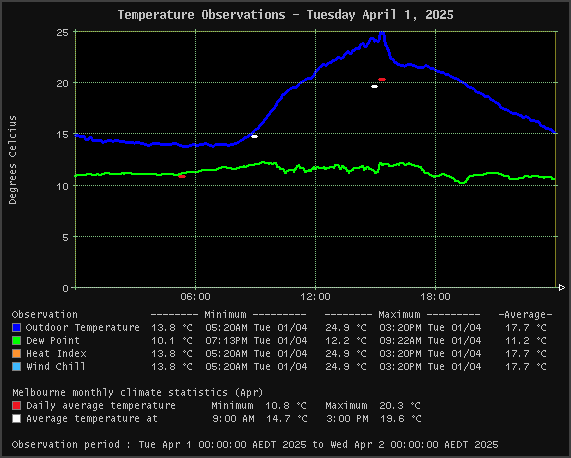571x458 pixels.
Task: Click the 18:00 x-axis label
Action: click(x=435, y=297)
